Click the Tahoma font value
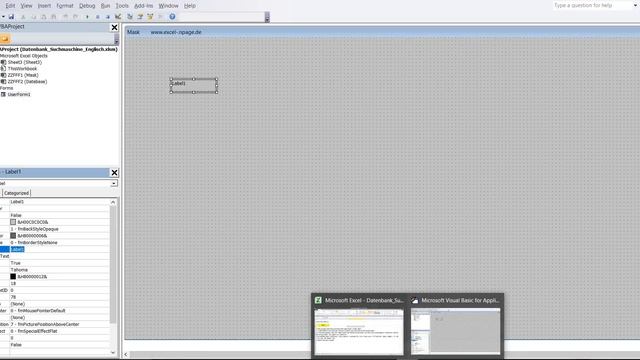The height and width of the screenshot is (360, 640). tap(19, 270)
